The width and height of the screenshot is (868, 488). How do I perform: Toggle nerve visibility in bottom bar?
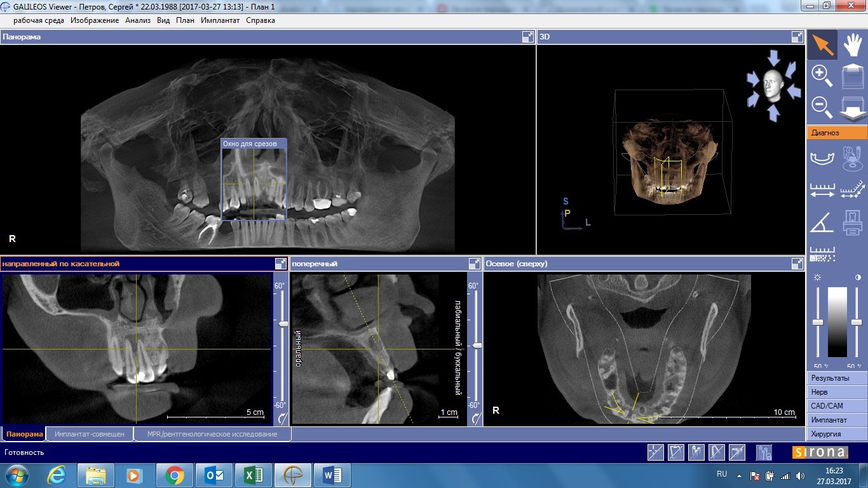click(717, 452)
